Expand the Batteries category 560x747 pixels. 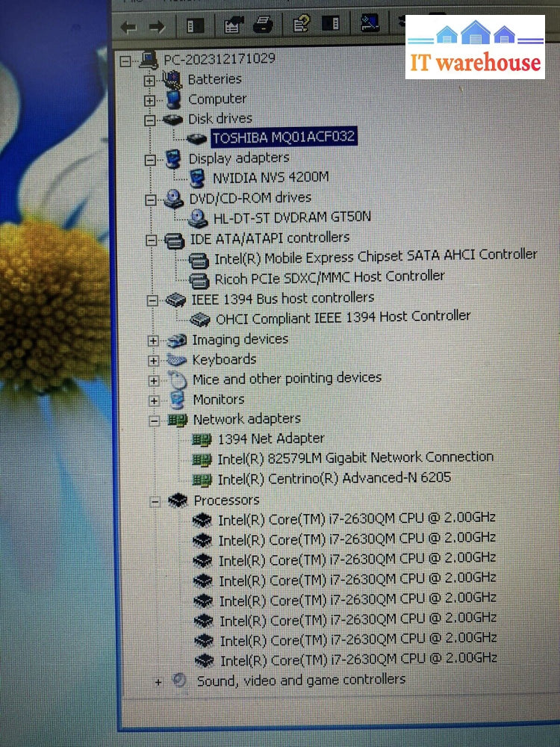(149, 80)
